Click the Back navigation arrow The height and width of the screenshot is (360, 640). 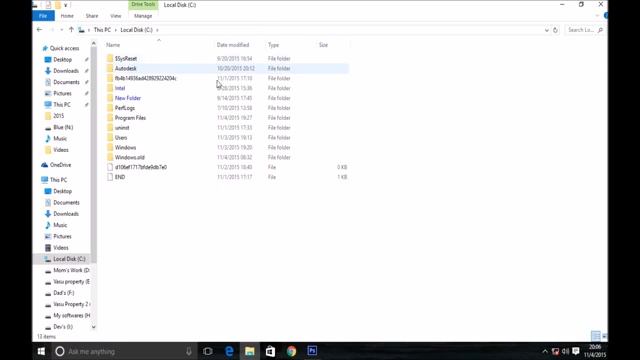(40, 30)
